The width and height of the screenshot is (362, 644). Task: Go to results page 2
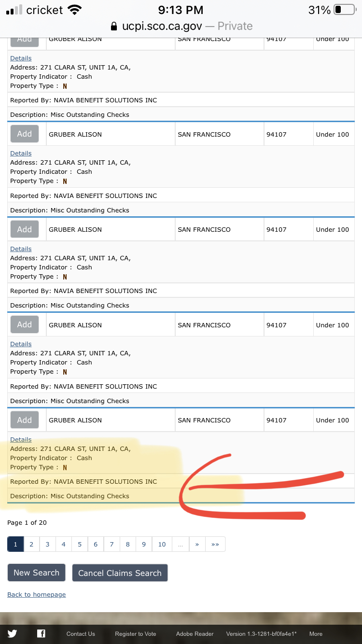[x=31, y=544]
